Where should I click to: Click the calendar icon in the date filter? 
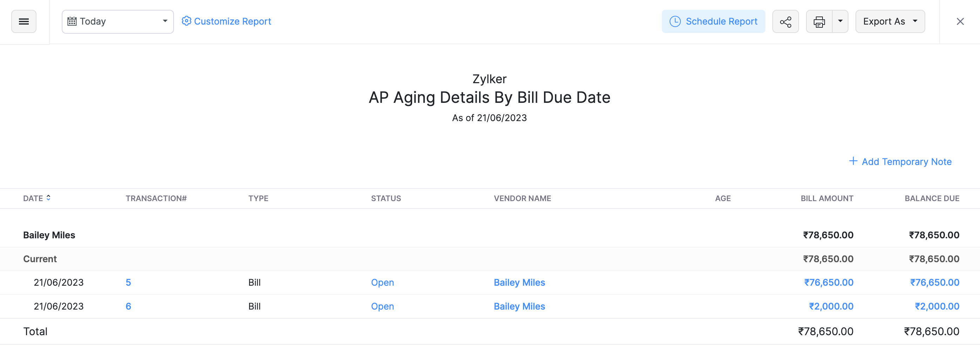pos(72,21)
